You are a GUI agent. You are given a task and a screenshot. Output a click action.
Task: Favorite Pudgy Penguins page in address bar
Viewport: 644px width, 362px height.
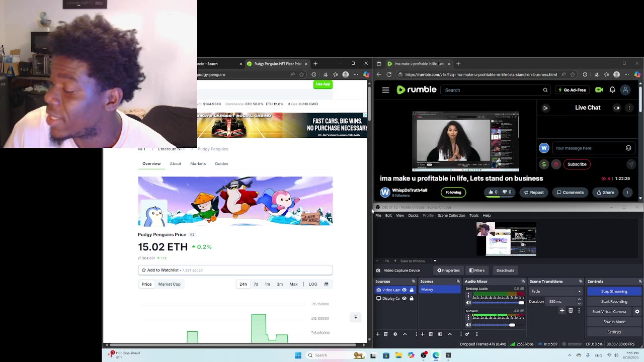(301, 74)
